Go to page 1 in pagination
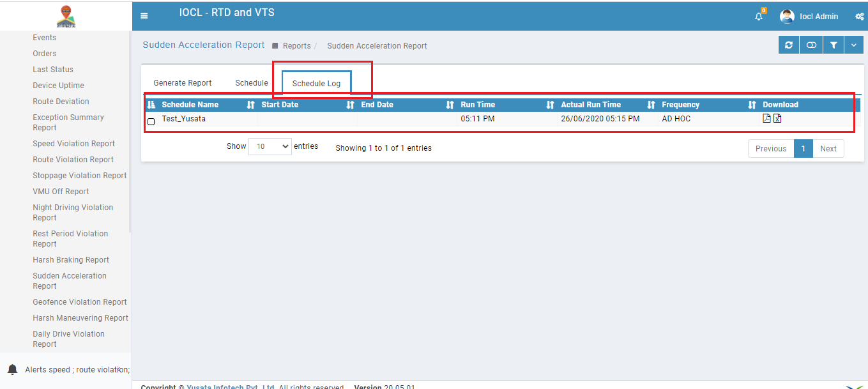The image size is (868, 389). (803, 148)
